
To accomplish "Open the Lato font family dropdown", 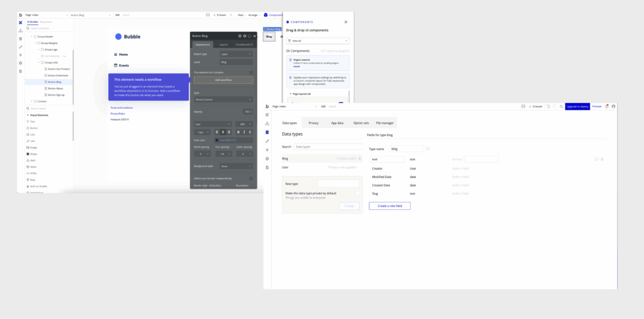I will 213,124.
